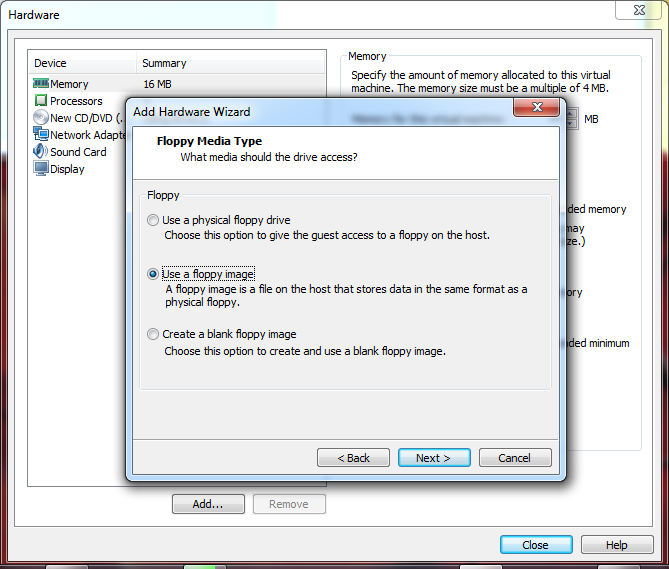Select the Memory row in device list
This screenshot has height=569, width=669.
pyautogui.click(x=177, y=84)
